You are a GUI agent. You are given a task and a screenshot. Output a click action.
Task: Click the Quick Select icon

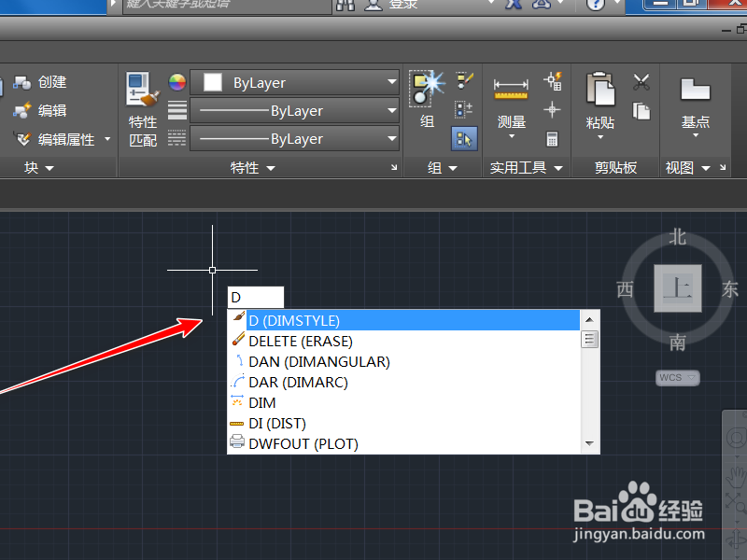(553, 81)
